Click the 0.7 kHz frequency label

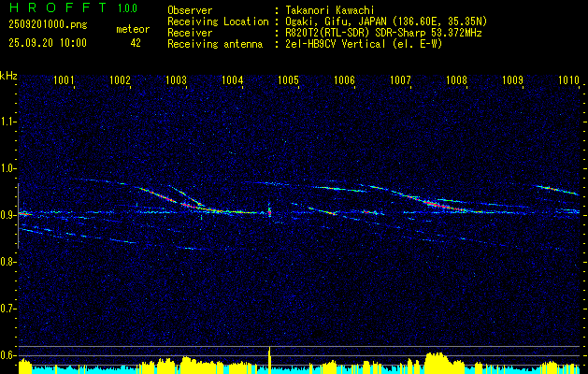[7, 309]
